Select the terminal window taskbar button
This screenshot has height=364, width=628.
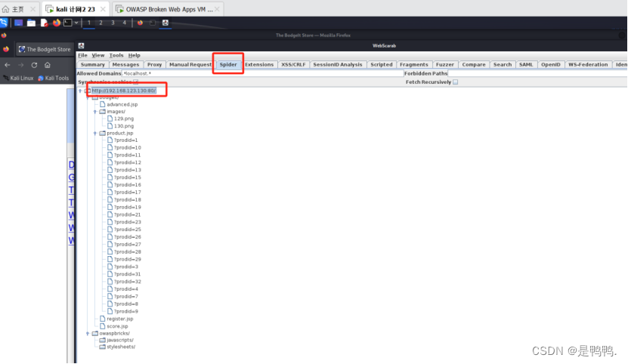tap(153, 23)
